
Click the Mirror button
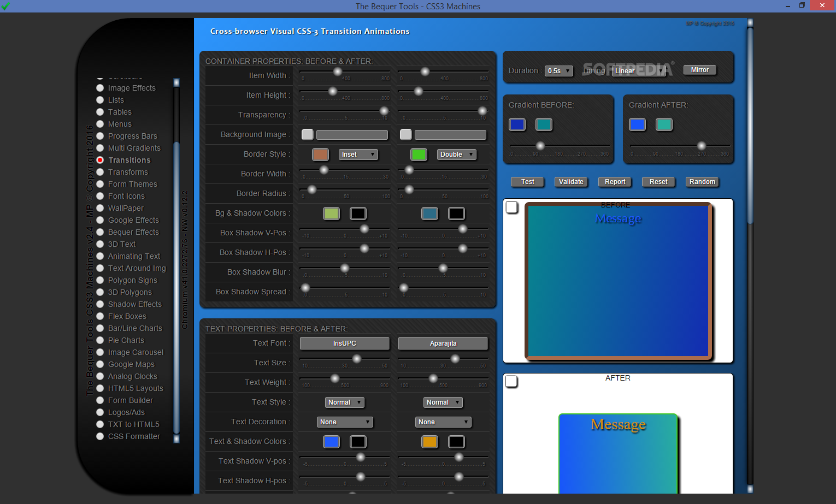tap(699, 70)
